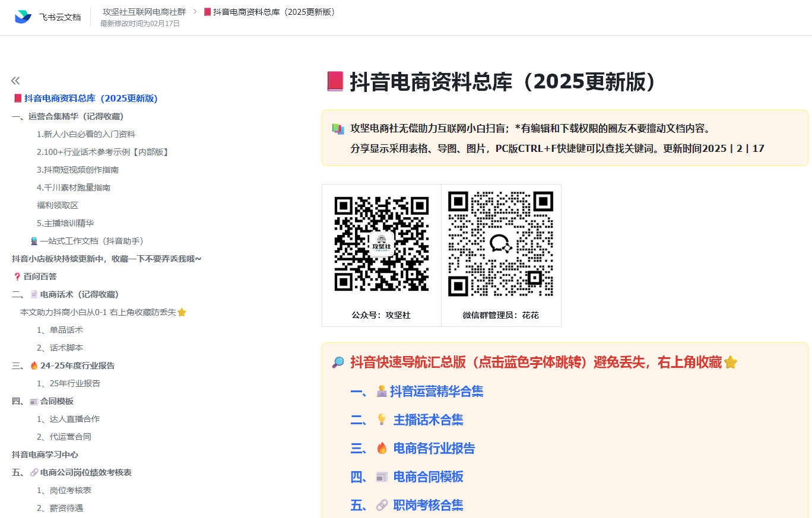
Task: Click the star icon after 右上角收藏防丢失
Action: pos(182,312)
